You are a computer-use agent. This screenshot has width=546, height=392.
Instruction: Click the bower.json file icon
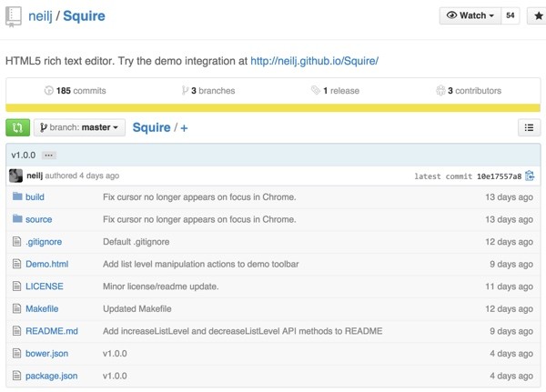[x=16, y=353]
